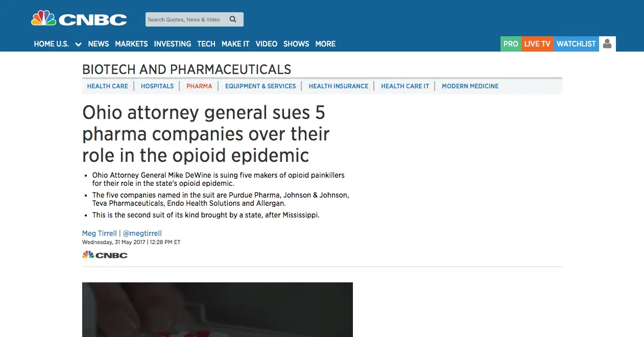This screenshot has width=644, height=337.
Task: Open the SHOWS menu
Action: [x=296, y=44]
